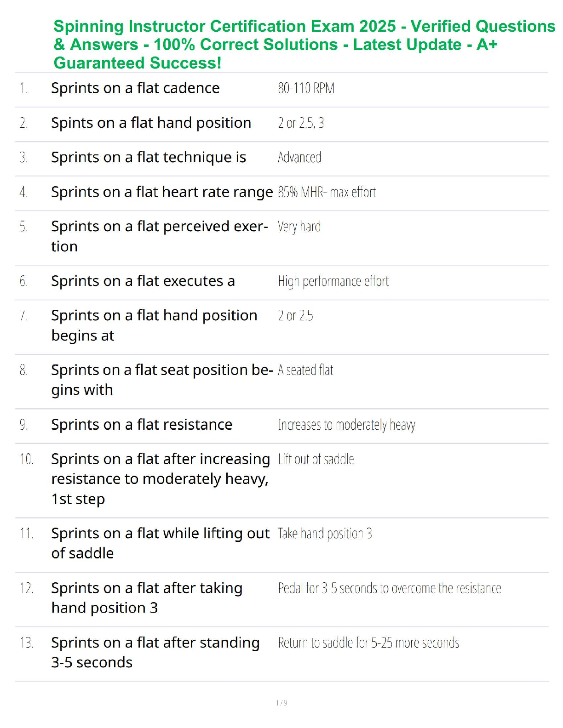This screenshot has height=728, width=563.
Task: Click the question 'Sprints on a flat heart rate range'
Action: point(162,192)
